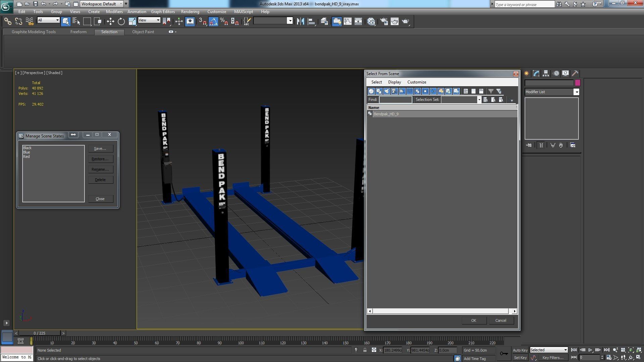Switch to the Hierarchy command panel

pos(546,73)
